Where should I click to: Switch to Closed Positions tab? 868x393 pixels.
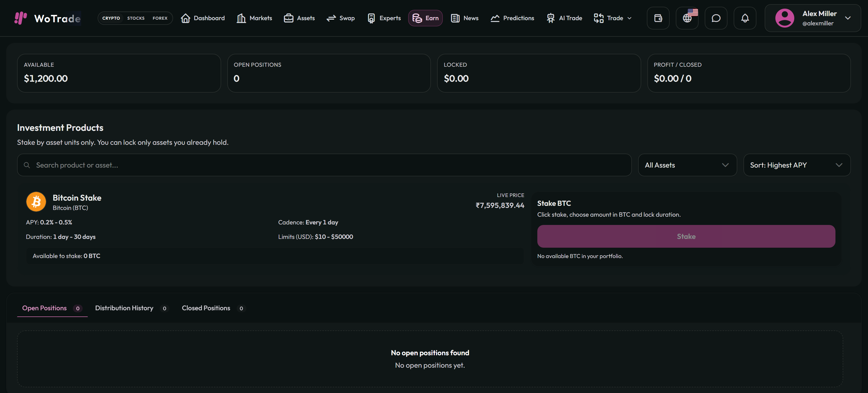coord(214,308)
